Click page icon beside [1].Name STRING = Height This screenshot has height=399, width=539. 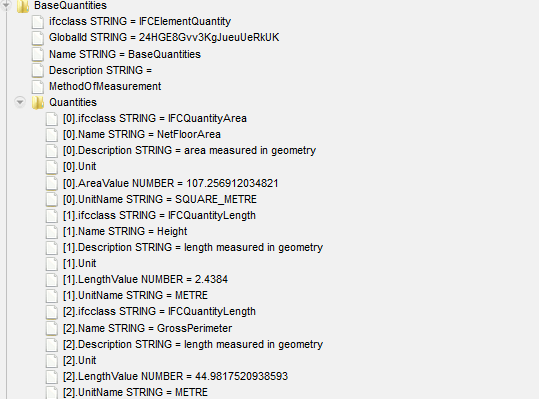point(52,232)
